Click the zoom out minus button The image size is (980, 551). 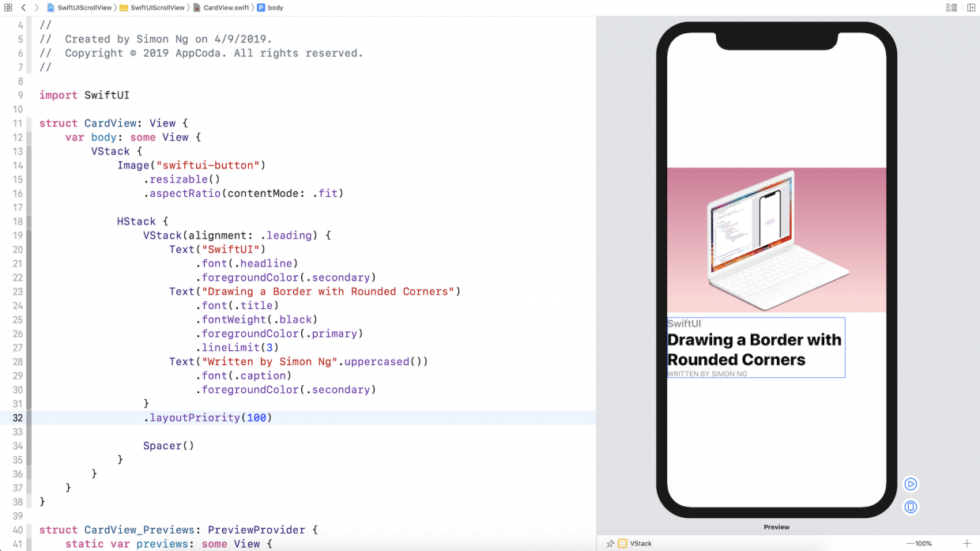(910, 543)
